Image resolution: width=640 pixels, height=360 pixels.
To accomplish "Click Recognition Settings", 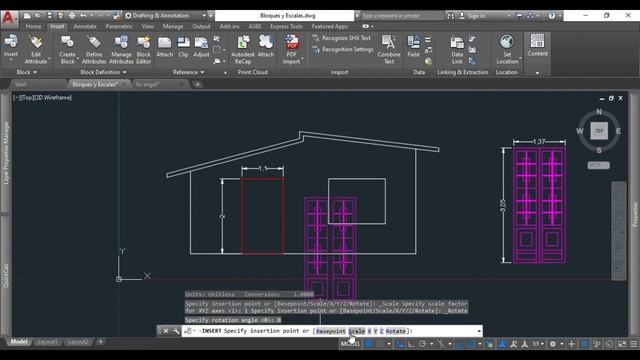I will [343, 49].
